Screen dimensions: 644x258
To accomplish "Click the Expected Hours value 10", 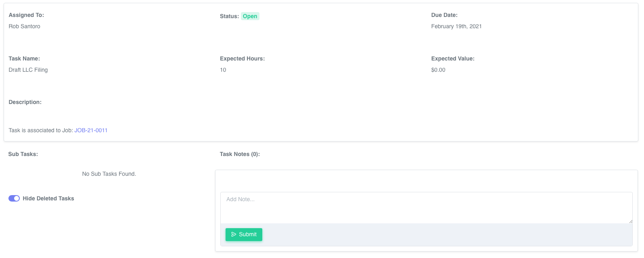I will 223,70.
